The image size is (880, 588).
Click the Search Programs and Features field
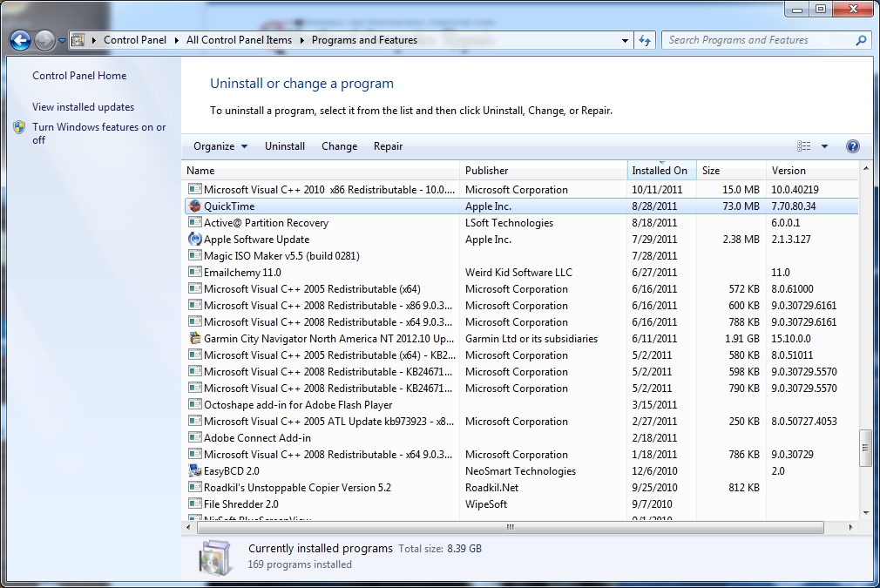coord(758,40)
